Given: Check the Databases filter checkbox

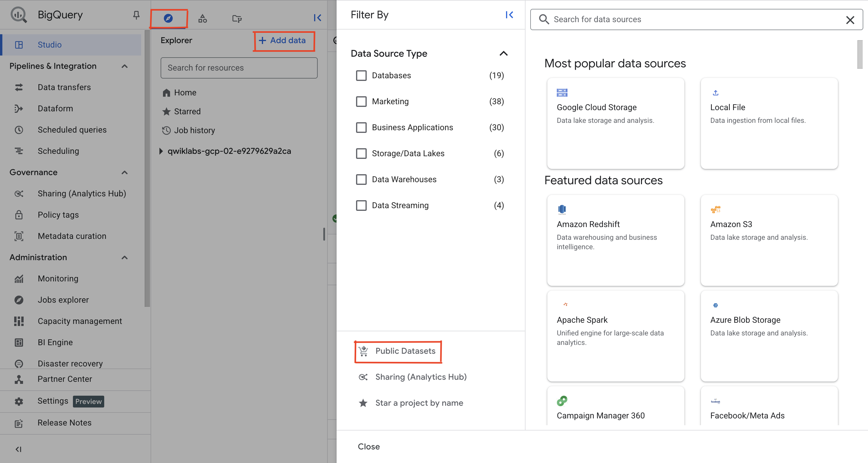Looking at the screenshot, I should (x=361, y=76).
